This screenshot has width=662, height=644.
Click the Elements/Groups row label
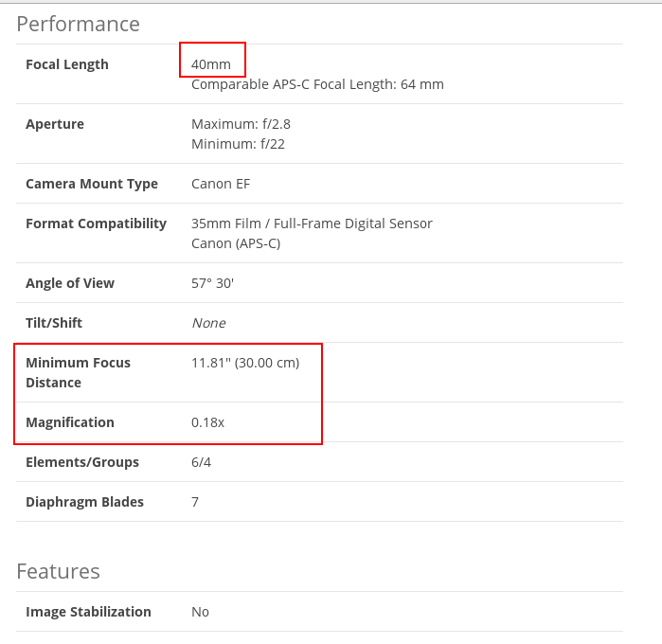point(82,462)
